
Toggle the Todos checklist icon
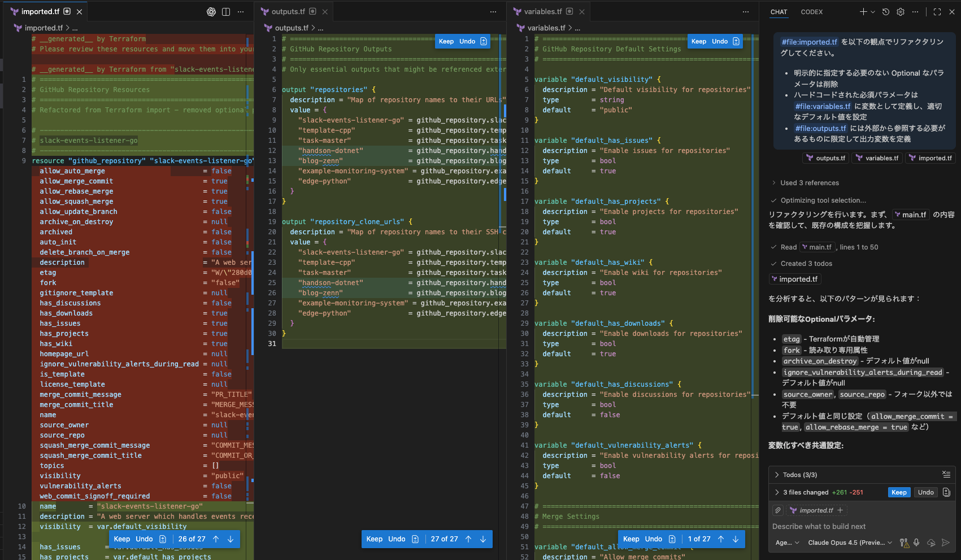pos(947,474)
